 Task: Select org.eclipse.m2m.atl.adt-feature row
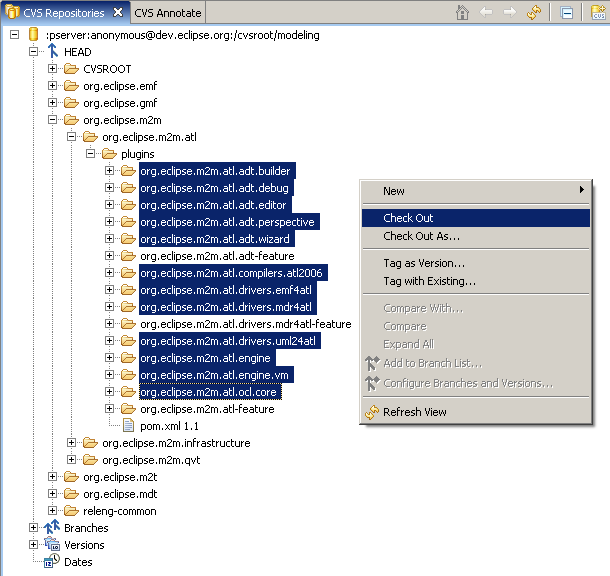tap(217, 256)
